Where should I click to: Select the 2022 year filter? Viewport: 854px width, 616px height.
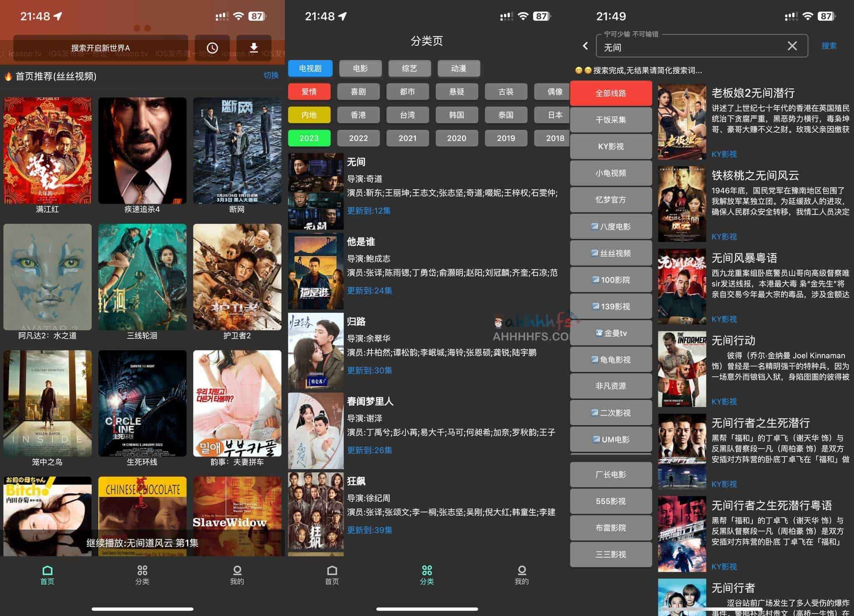[358, 138]
